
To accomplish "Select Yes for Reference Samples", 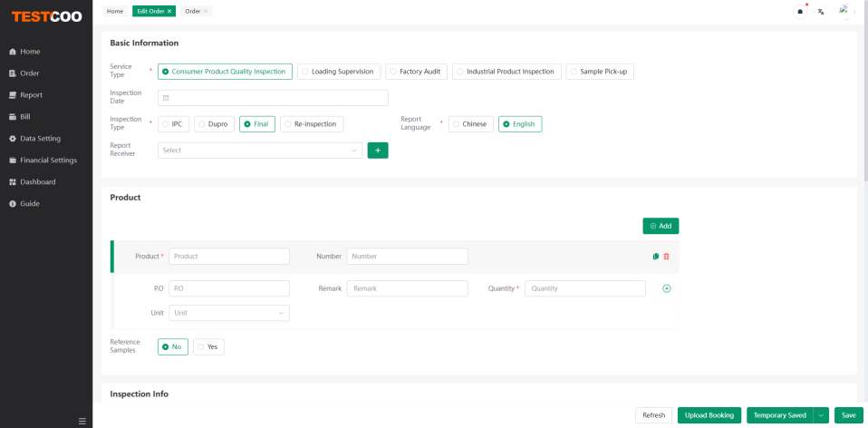I will click(x=208, y=346).
